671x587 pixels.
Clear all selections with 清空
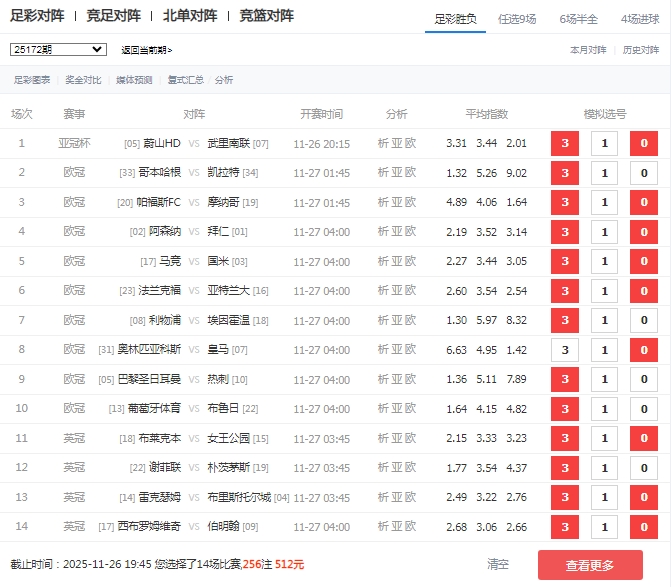pyautogui.click(x=498, y=565)
